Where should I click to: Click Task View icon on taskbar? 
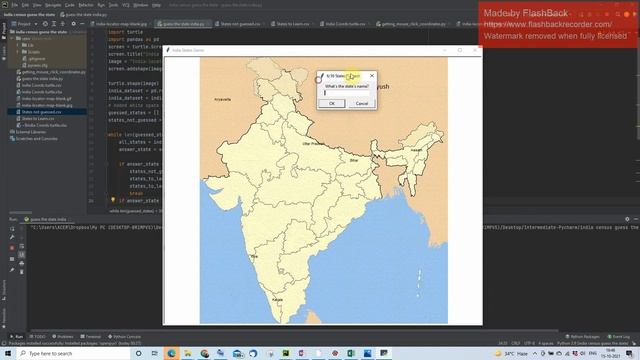click(x=155, y=353)
